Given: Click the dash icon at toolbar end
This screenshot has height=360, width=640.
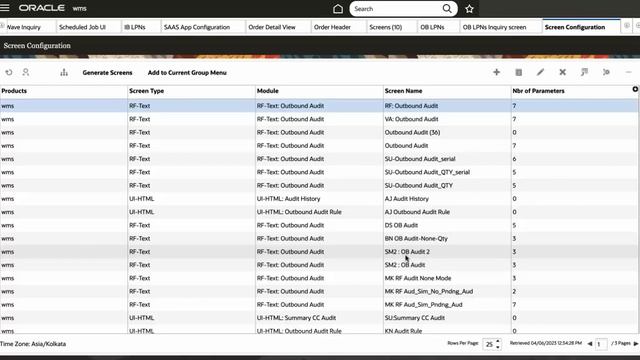Looking at the screenshot, I should [x=628, y=72].
